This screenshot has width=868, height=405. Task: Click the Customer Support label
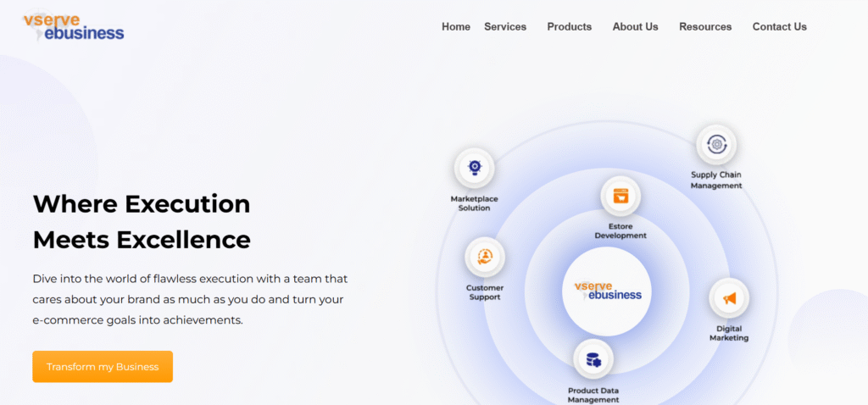point(485,292)
